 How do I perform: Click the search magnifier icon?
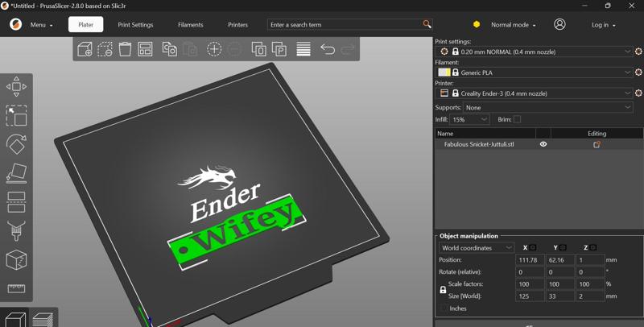tap(427, 24)
